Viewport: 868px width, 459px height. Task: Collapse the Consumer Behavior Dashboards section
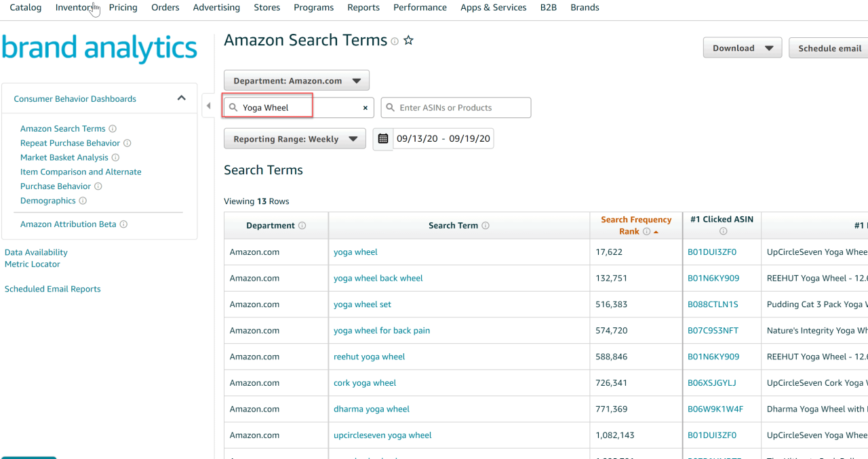(x=181, y=98)
